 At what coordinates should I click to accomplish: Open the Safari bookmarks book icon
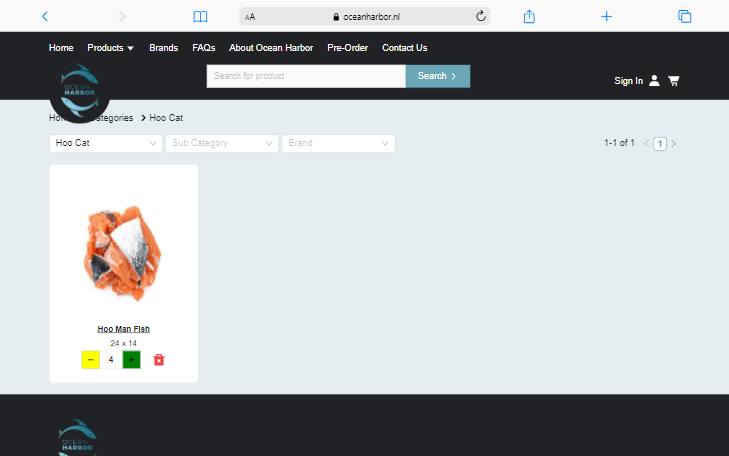pyautogui.click(x=200, y=17)
